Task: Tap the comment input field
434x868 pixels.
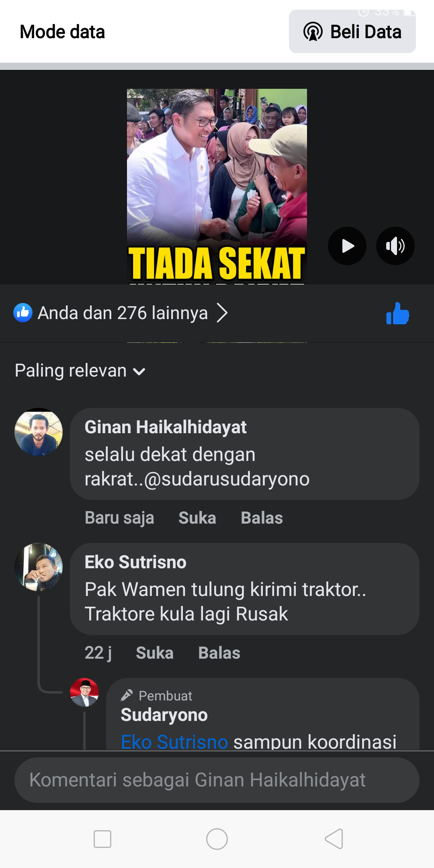Action: coord(217,780)
